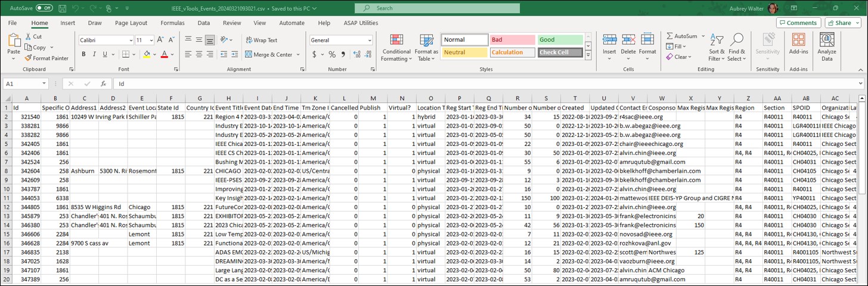This screenshot has height=286, width=868.
Task: Toggle Italic formatting
Action: point(95,54)
